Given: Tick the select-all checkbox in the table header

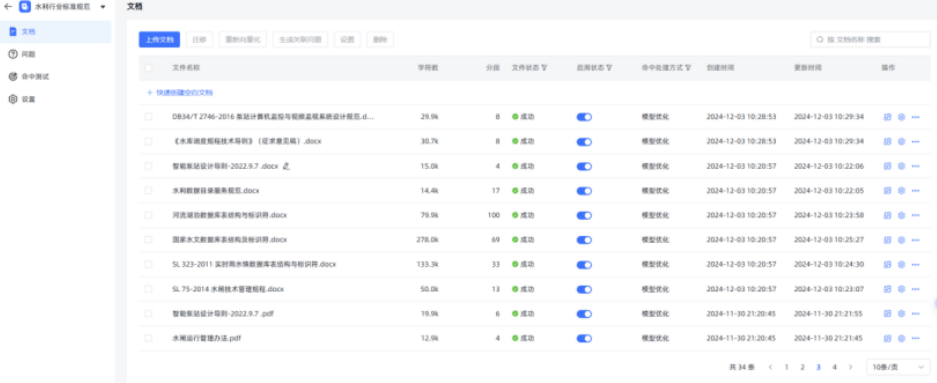Looking at the screenshot, I should coord(148,68).
